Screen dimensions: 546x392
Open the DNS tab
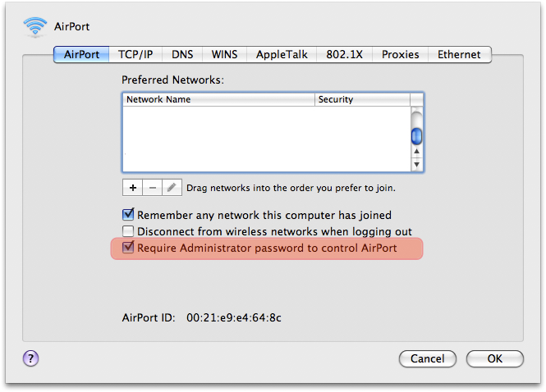182,55
